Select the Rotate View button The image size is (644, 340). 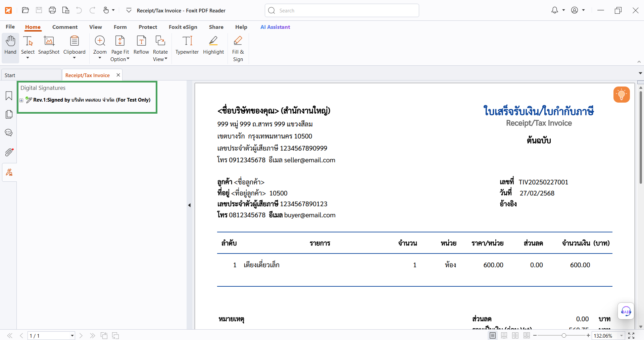tap(160, 48)
